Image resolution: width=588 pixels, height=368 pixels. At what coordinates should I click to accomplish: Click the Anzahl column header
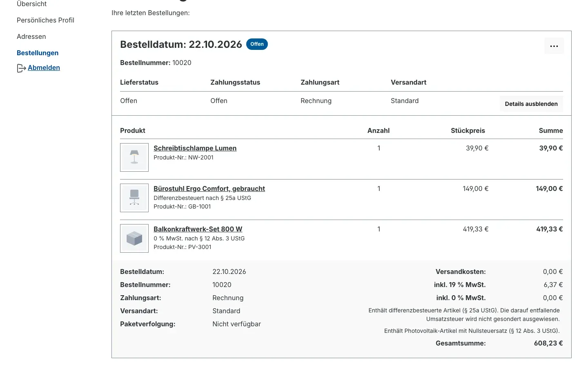(379, 130)
